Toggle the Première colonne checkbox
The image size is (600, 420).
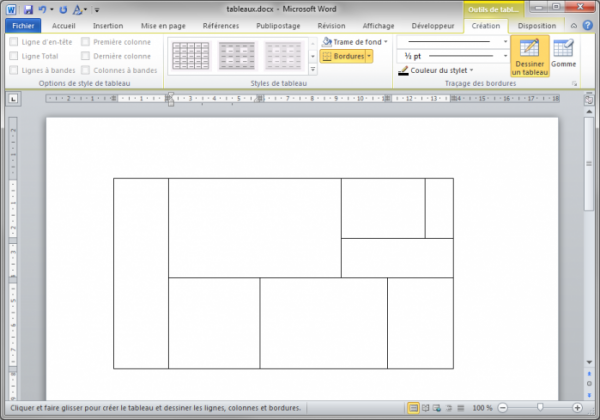(86, 42)
